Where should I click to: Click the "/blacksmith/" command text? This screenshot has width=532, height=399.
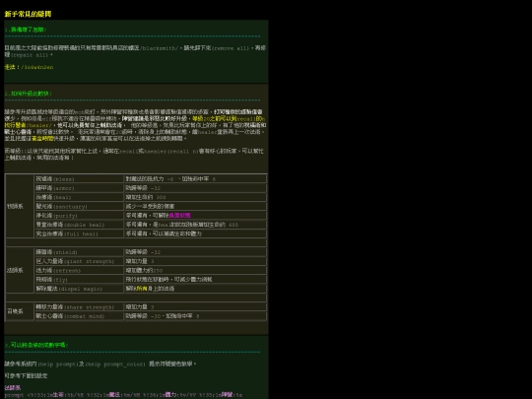point(159,48)
